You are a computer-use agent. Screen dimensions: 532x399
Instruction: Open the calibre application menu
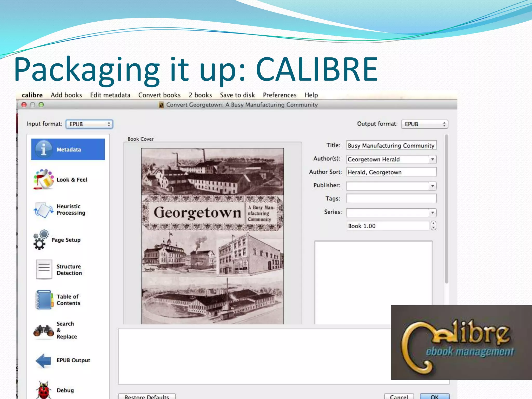(x=32, y=95)
